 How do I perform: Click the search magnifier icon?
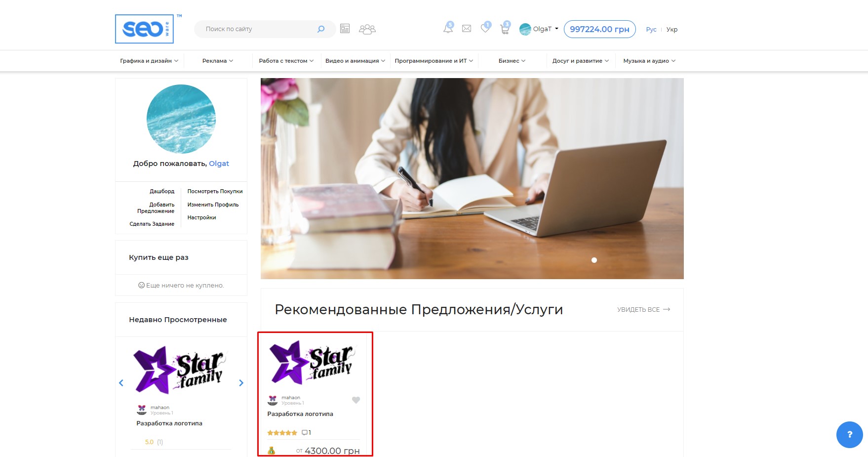pyautogui.click(x=321, y=29)
